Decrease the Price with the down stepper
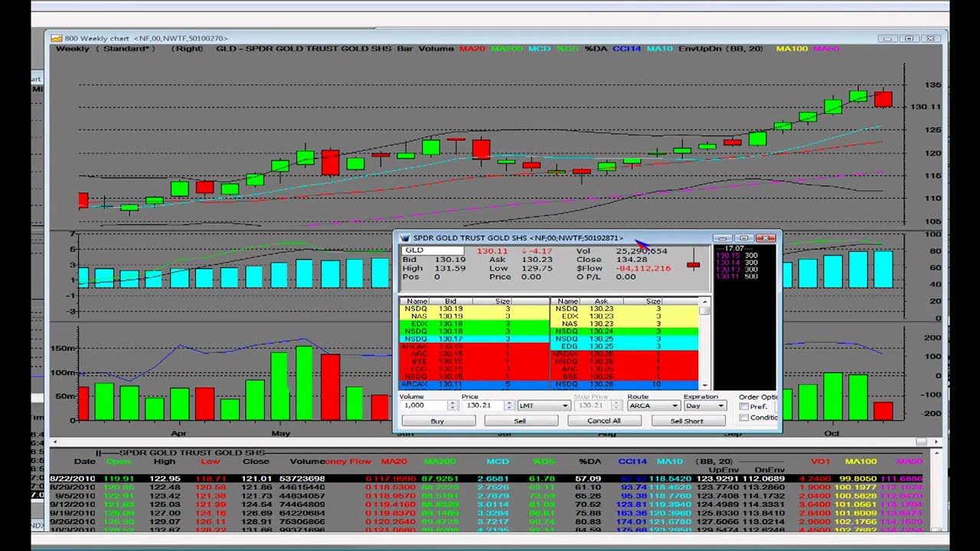 508,408
